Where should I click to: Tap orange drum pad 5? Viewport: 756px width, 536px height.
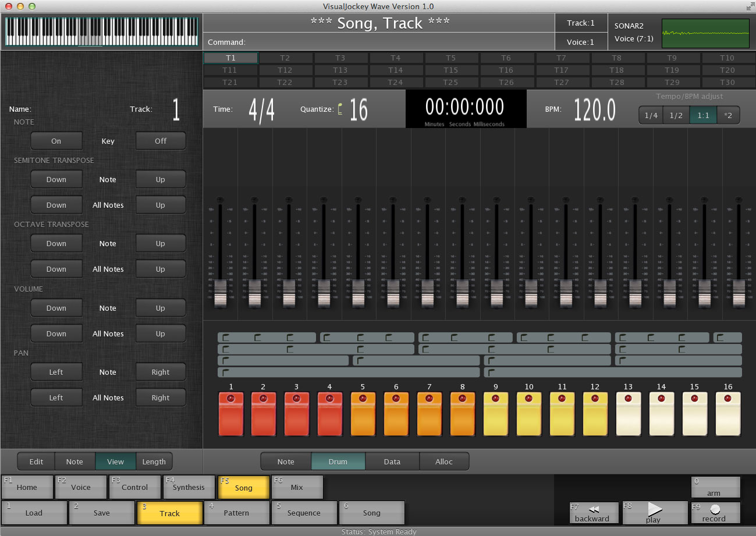[x=363, y=414]
